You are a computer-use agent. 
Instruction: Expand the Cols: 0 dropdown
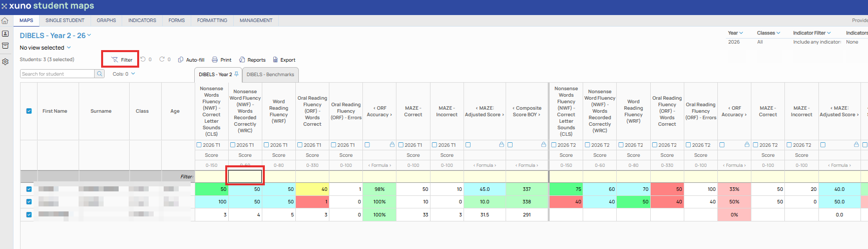(124, 74)
